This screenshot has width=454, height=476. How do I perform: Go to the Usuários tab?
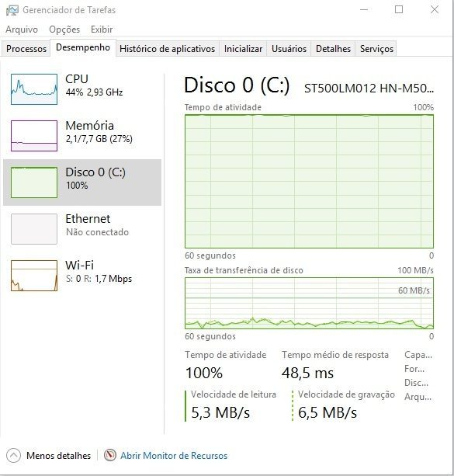(289, 49)
